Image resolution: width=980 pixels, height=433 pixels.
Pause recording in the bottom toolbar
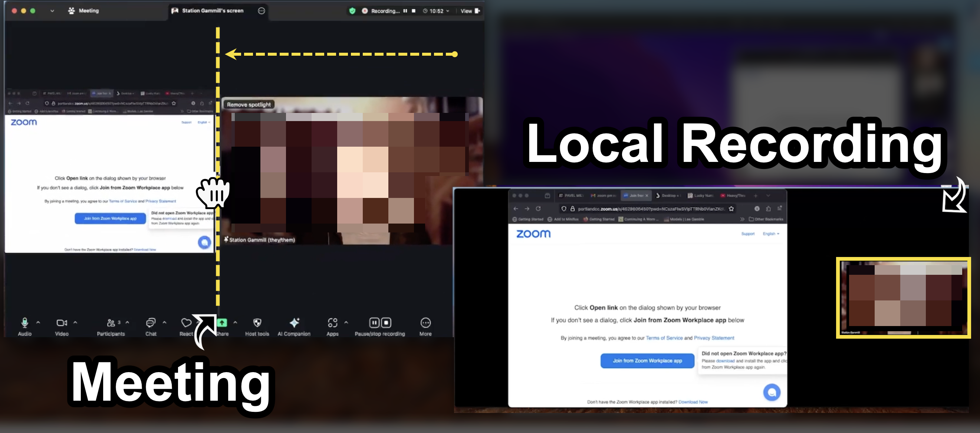click(374, 323)
